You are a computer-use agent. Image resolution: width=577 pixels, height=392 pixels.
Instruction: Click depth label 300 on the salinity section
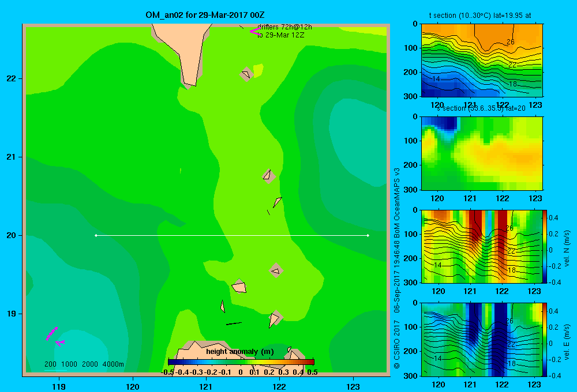(411, 190)
